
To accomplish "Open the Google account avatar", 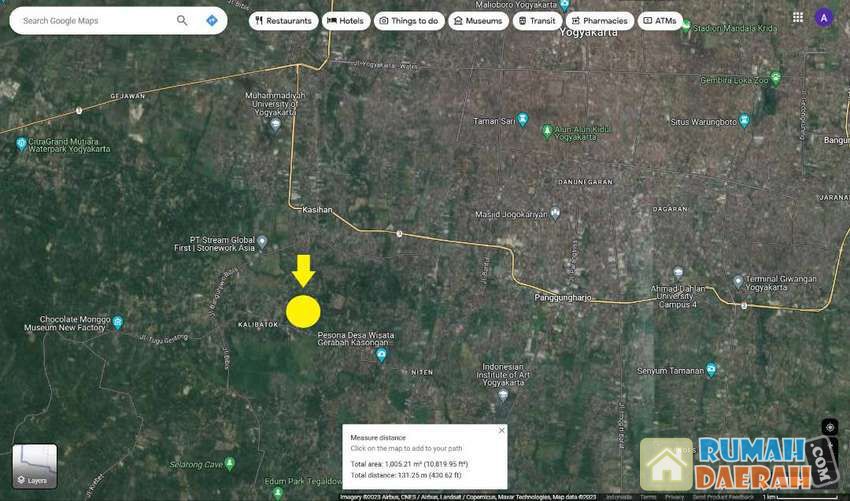I will pos(824,17).
